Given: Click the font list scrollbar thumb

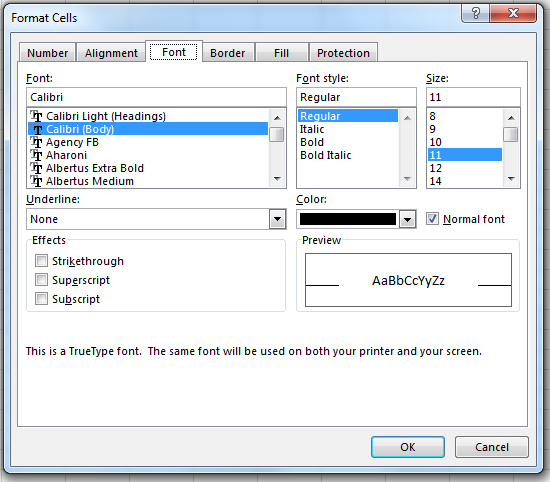Looking at the screenshot, I should coord(277,134).
